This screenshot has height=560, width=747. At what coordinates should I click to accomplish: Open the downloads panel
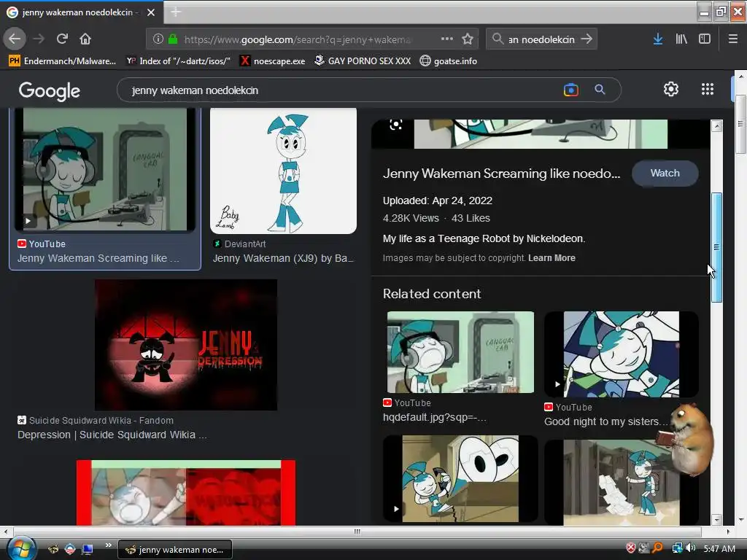coord(658,39)
